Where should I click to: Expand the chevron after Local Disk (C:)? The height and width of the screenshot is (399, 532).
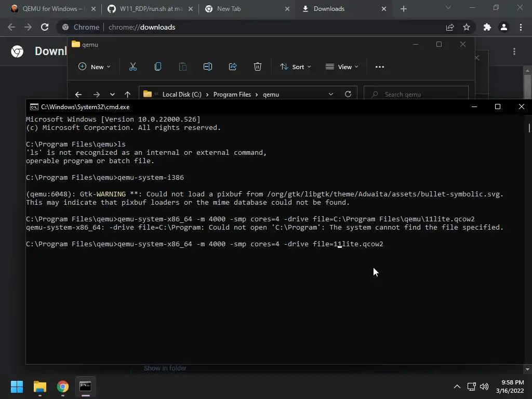coord(207,95)
